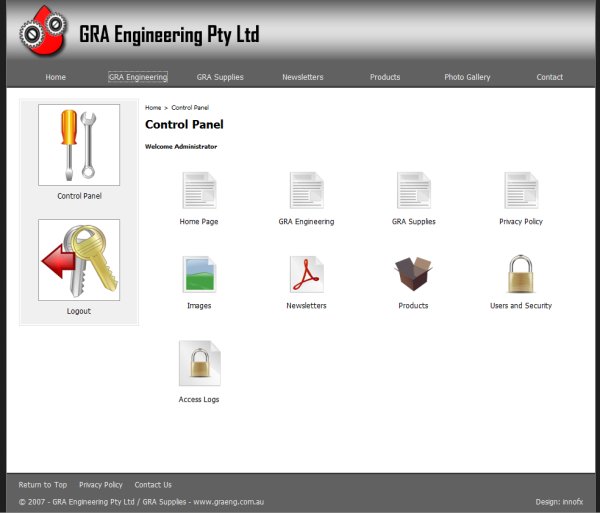Open the Images picture icon

199,275
